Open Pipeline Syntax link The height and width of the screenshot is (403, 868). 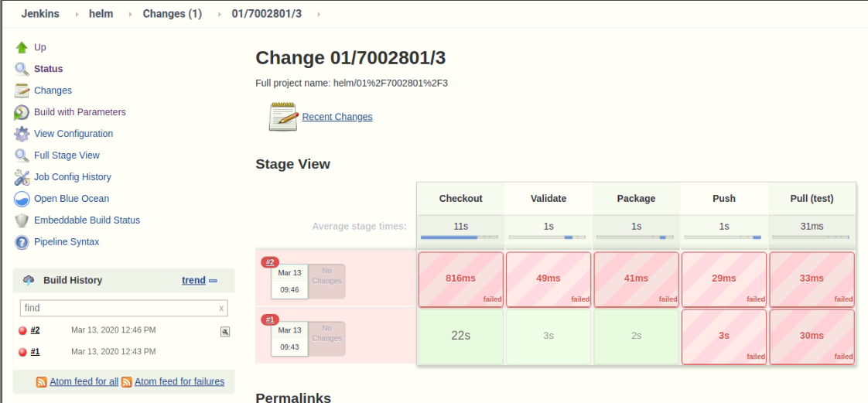67,242
